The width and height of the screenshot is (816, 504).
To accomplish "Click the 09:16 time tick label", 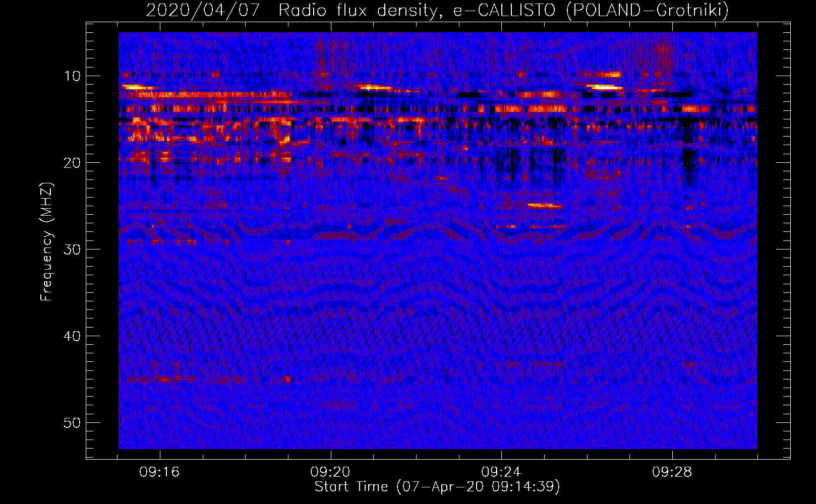I will [x=160, y=472].
